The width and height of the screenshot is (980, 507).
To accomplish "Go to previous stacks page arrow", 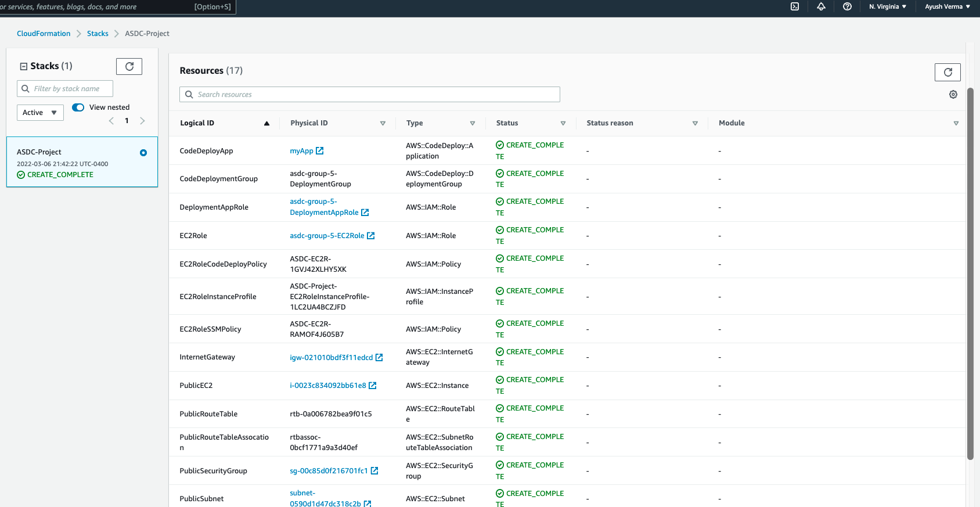I will 111,121.
